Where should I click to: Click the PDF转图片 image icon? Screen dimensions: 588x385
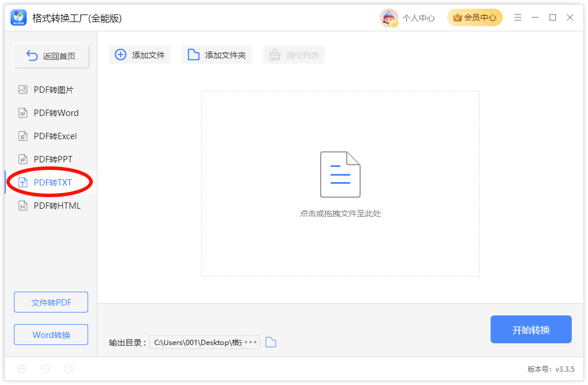[x=23, y=90]
